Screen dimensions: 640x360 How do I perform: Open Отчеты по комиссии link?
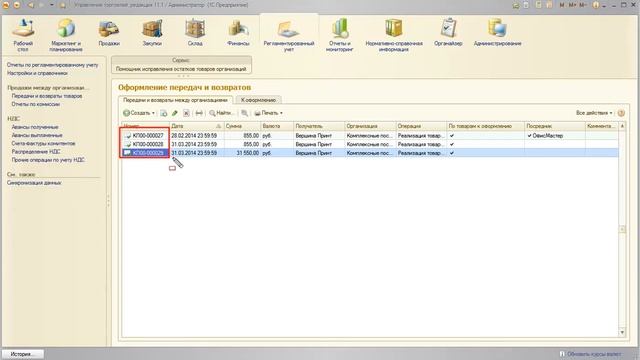pos(36,104)
